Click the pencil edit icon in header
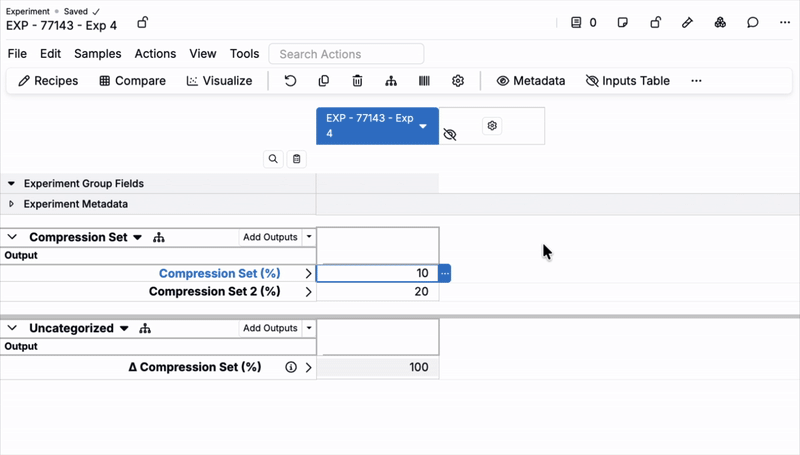800x455 pixels. pyautogui.click(x=687, y=22)
